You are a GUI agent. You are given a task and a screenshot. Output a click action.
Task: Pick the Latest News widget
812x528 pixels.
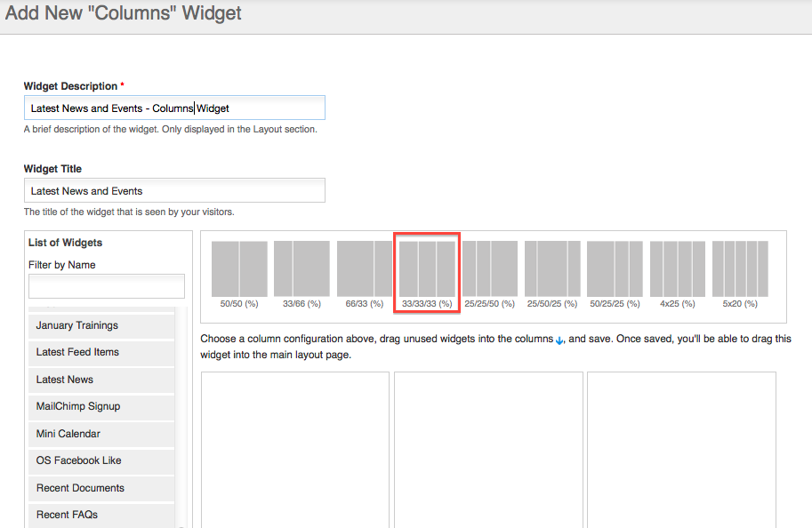[x=101, y=380]
